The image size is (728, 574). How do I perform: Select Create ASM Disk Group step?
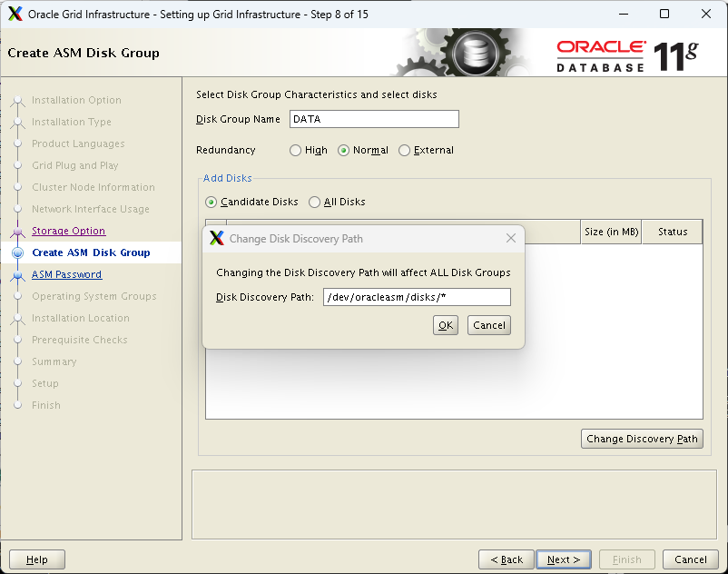coord(91,252)
